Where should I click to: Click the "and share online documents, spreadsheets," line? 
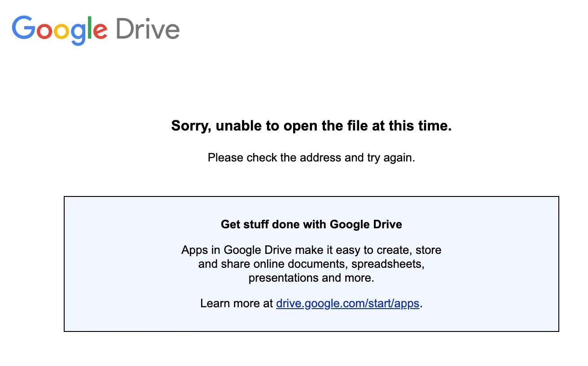click(311, 264)
